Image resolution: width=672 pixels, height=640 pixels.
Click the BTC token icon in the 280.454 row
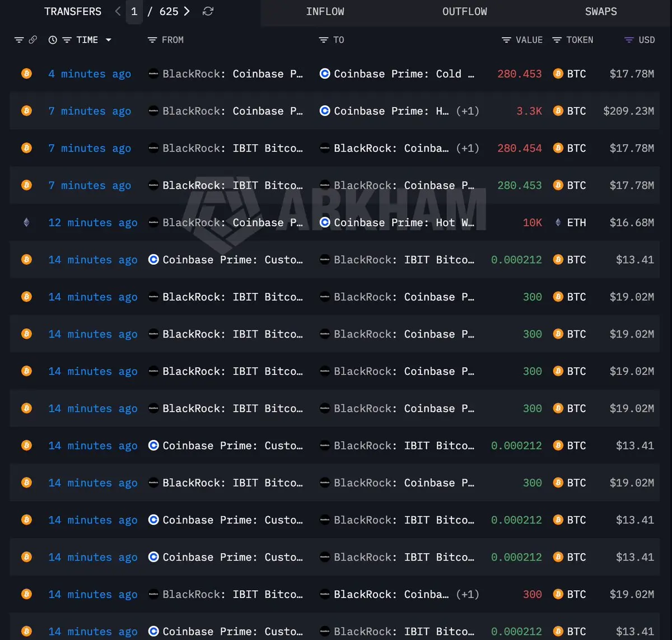coord(558,148)
